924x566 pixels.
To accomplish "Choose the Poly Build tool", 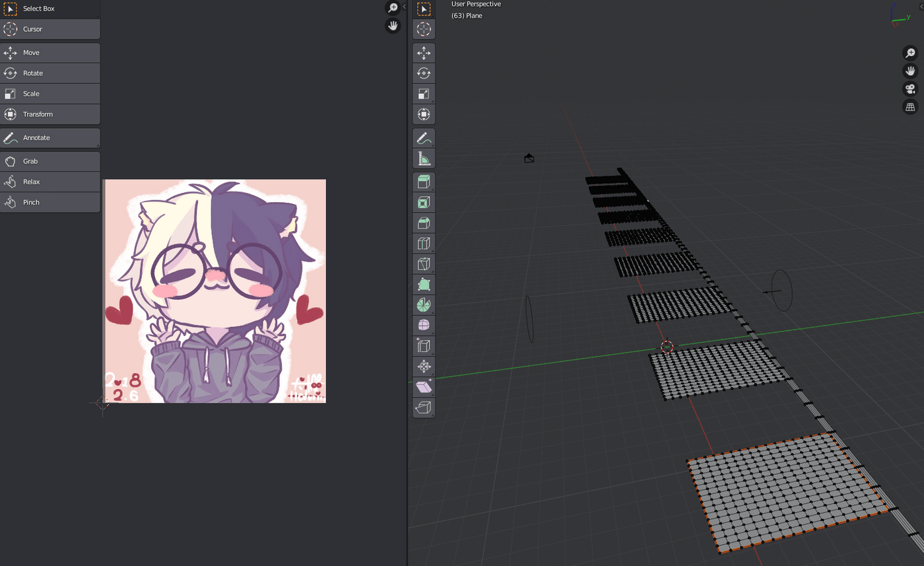I will 424,284.
